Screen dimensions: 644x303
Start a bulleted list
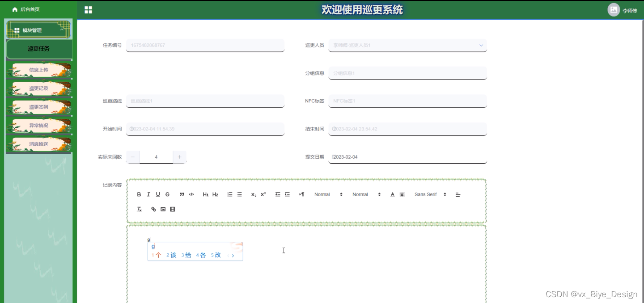239,194
